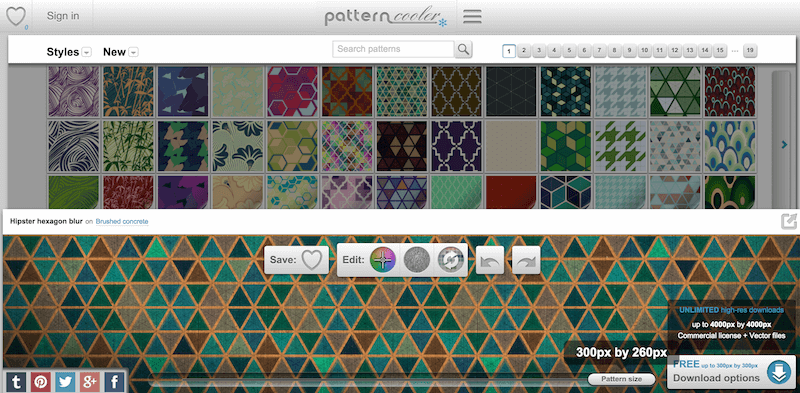The image size is (800, 393).
Task: Focus the Search patterns field
Action: click(x=393, y=49)
